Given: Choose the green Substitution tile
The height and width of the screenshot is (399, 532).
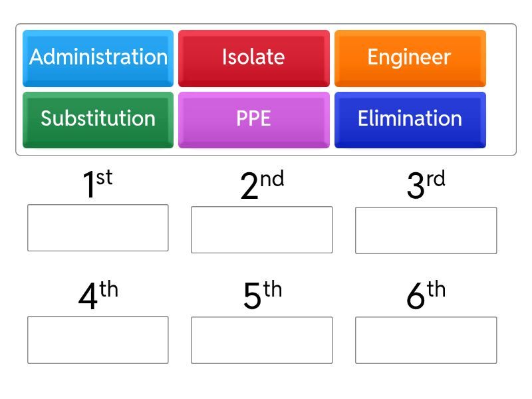Looking at the screenshot, I should [98, 119].
